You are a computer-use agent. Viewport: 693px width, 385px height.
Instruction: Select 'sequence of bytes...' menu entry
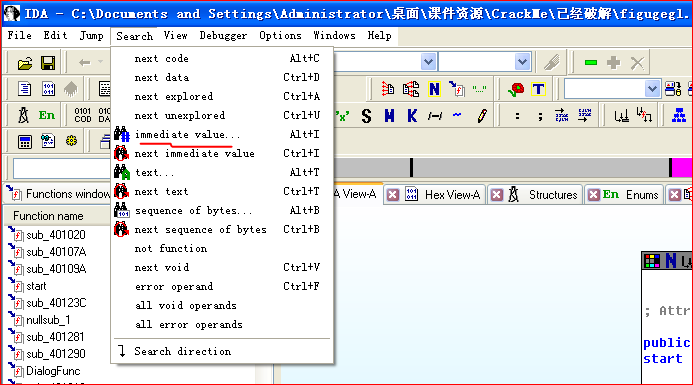[222, 210]
